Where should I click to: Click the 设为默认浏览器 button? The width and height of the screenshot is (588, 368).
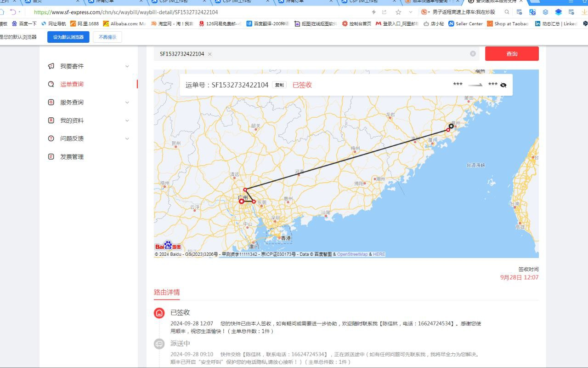tap(68, 37)
